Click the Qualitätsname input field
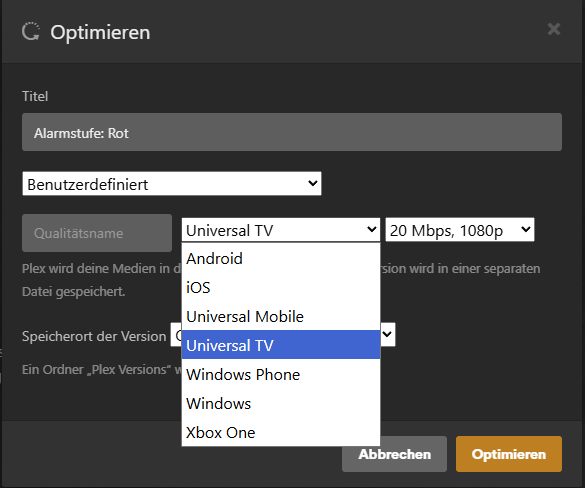 coord(97,233)
